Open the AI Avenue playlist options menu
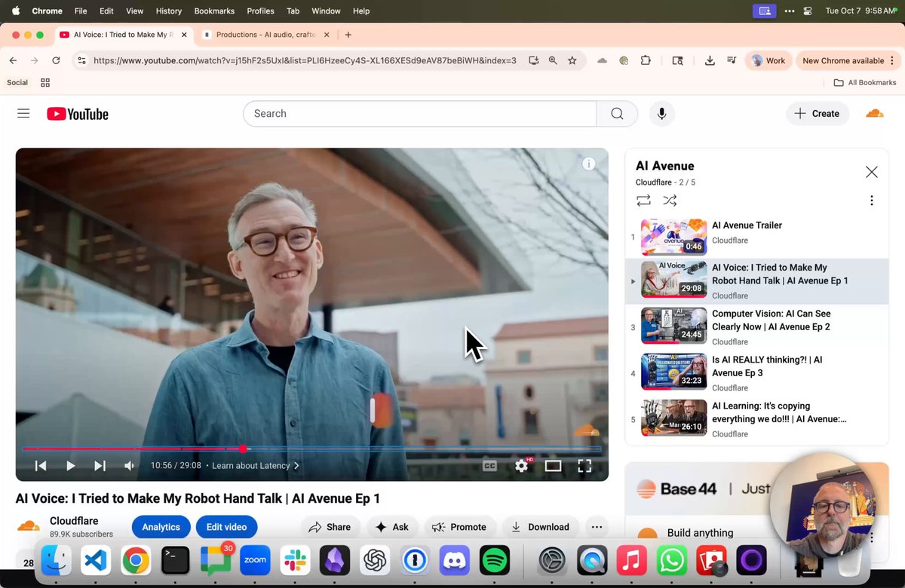Screen dimensions: 905x588 (x=872, y=201)
